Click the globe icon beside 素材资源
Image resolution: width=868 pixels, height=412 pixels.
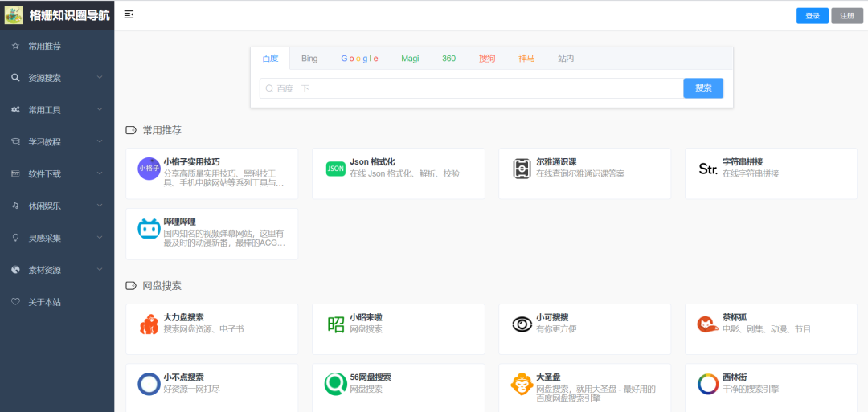tap(15, 270)
